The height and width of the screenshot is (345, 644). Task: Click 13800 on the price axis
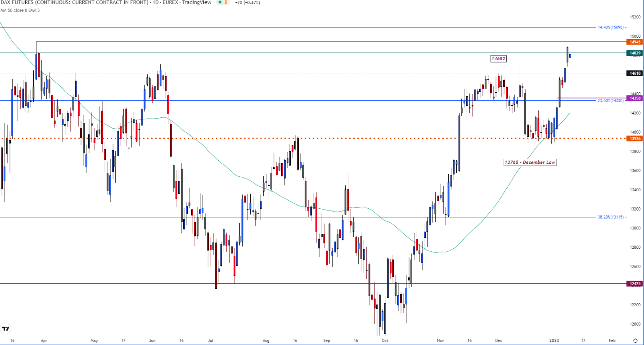pyautogui.click(x=635, y=152)
